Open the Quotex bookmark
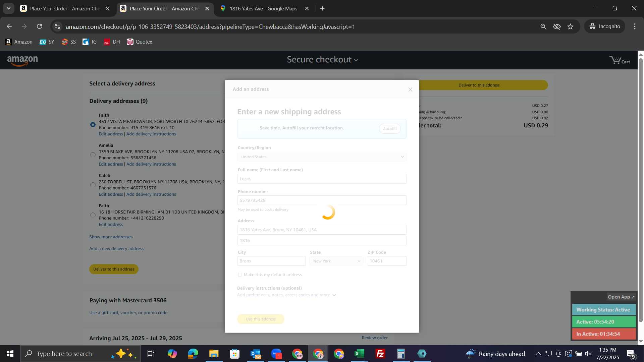The height and width of the screenshot is (362, 644). tap(140, 42)
